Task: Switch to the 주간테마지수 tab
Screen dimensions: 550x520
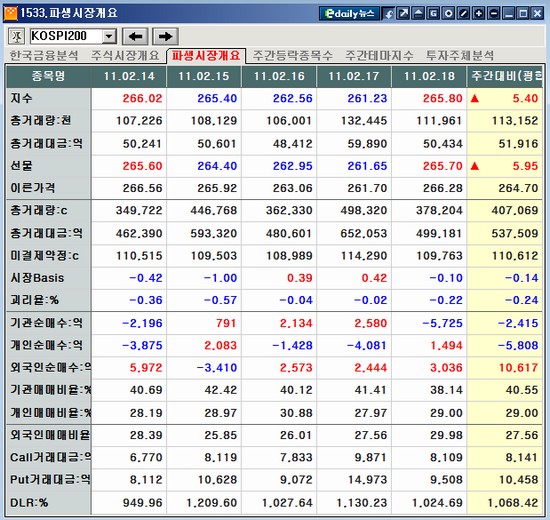Action: coord(379,55)
